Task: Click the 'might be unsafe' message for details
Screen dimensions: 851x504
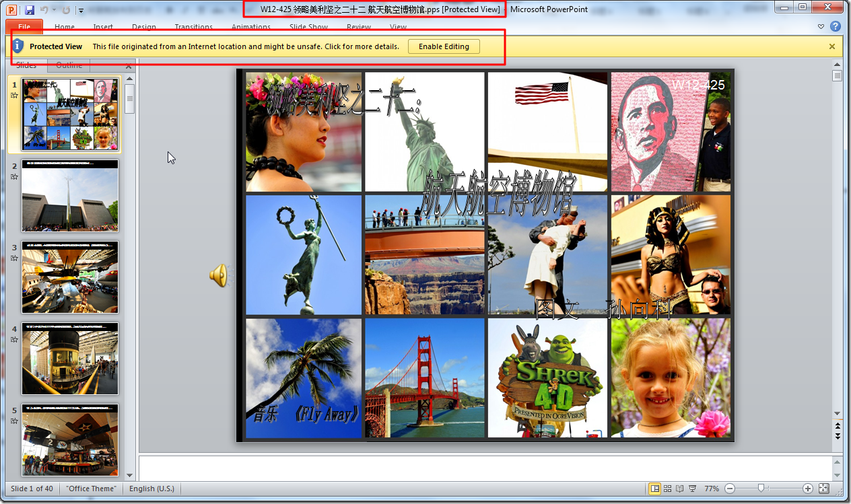Action: 246,46
